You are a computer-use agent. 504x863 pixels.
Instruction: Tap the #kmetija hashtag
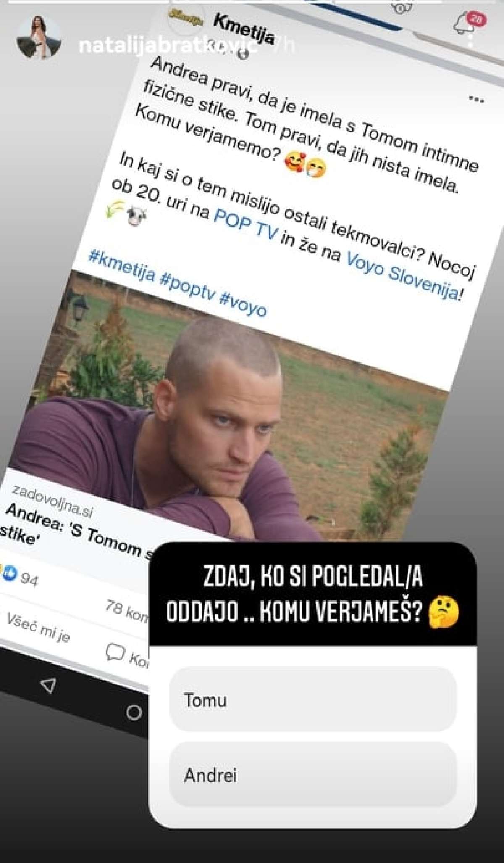[122, 265]
